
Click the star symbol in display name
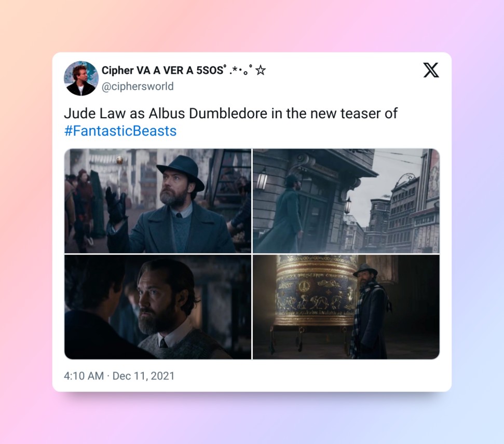(x=261, y=70)
